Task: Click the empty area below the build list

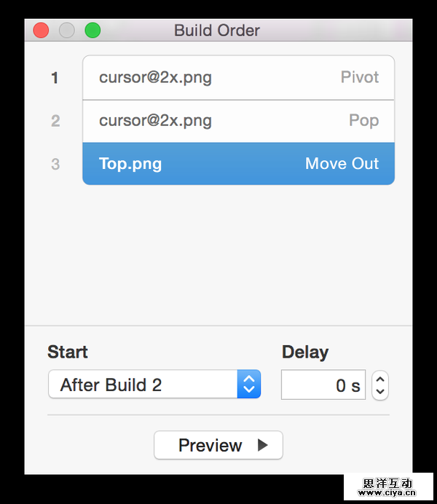Action: coord(218,255)
